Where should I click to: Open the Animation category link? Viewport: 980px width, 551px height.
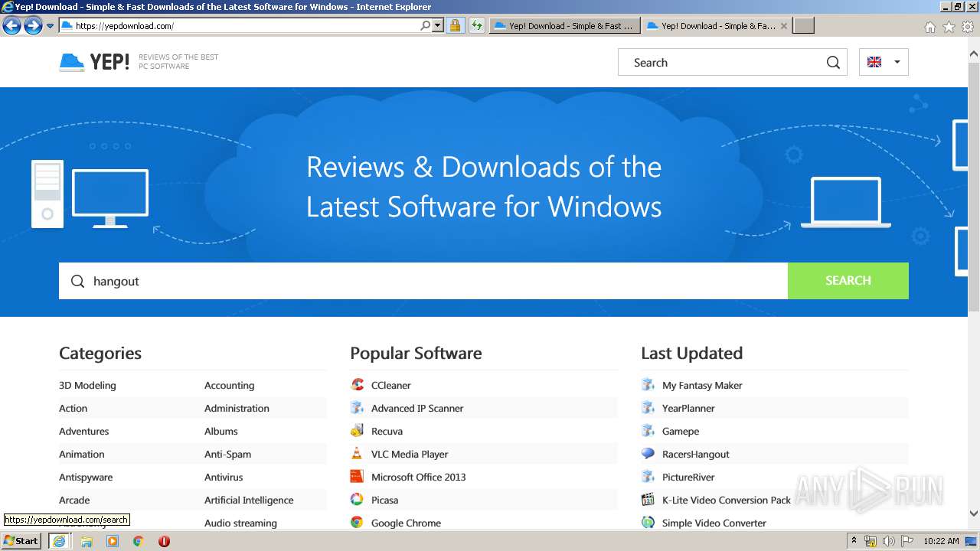81,454
